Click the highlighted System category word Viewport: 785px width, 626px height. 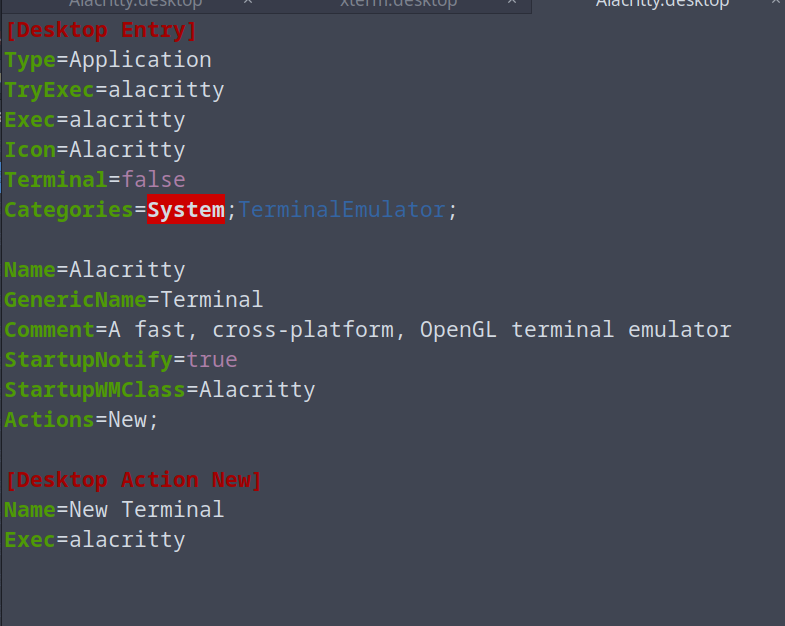[186, 210]
